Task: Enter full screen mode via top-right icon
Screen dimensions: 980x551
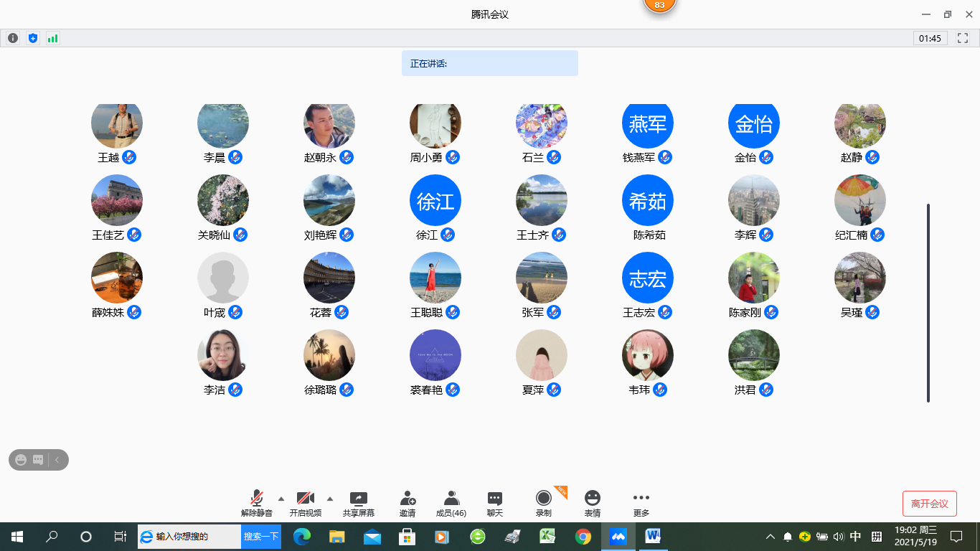Action: (x=963, y=38)
